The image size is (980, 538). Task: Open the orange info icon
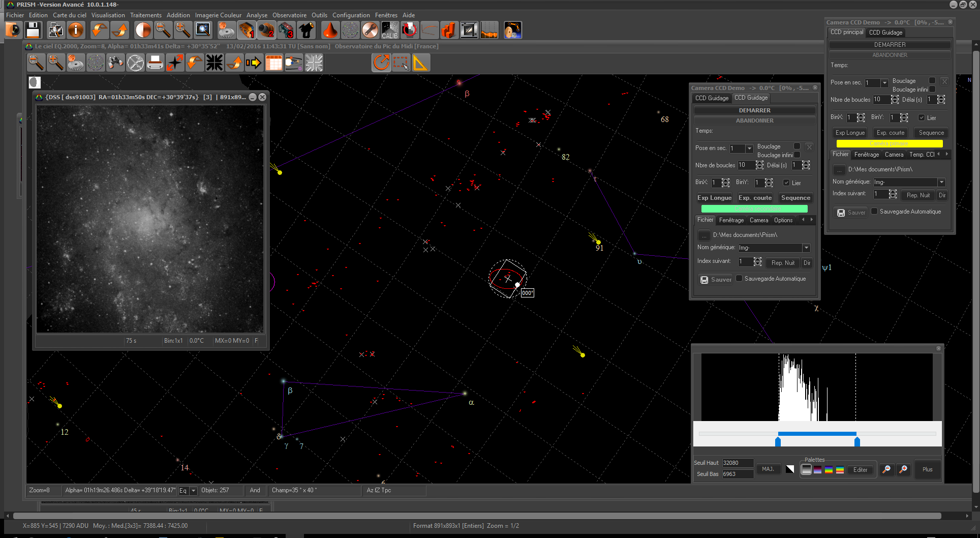coord(76,31)
